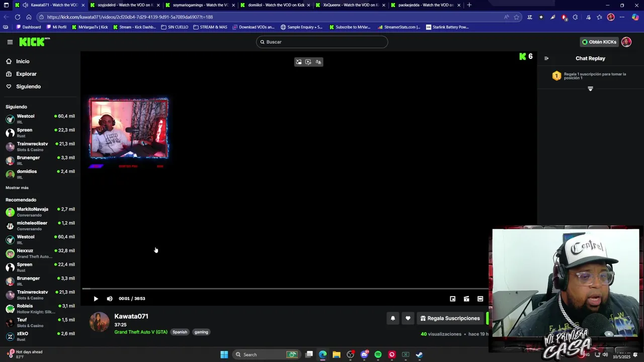Click the gaming tag
This screenshot has width=644, height=362.
201,332
